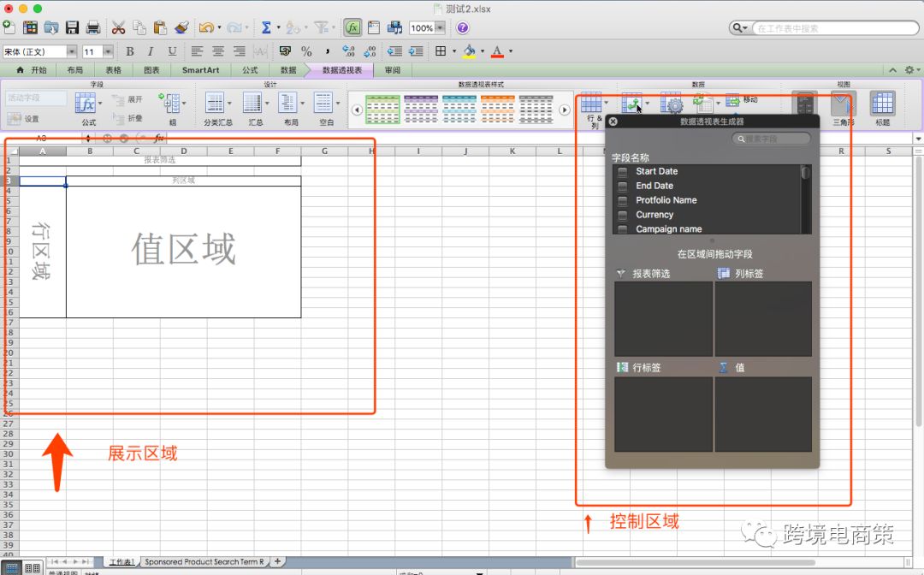Cut selection with scissors icon
The width and height of the screenshot is (924, 575).
(x=118, y=27)
